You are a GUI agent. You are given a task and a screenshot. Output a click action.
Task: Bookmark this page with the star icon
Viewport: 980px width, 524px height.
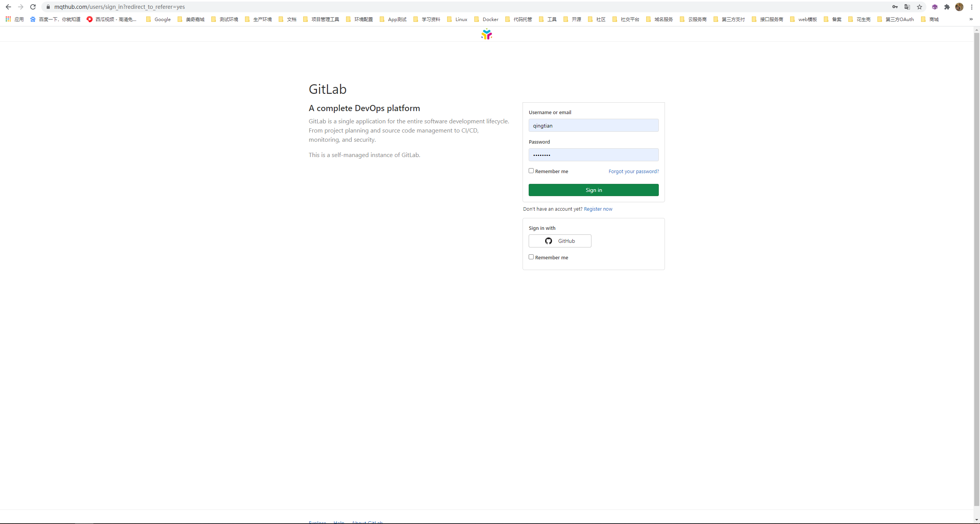(920, 7)
